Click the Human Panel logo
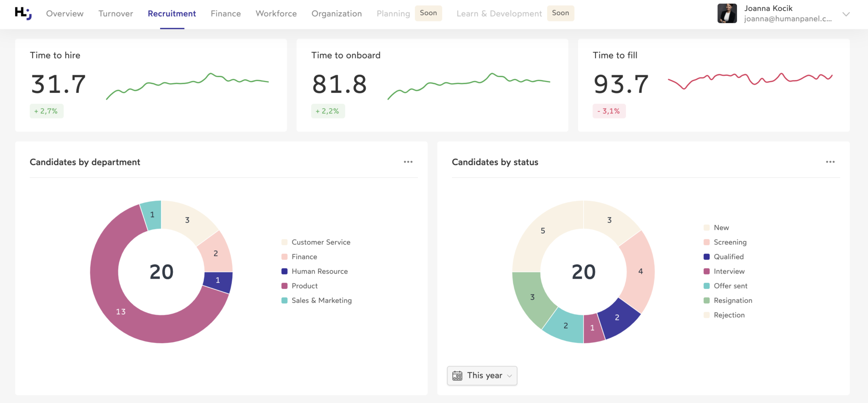 tap(23, 14)
